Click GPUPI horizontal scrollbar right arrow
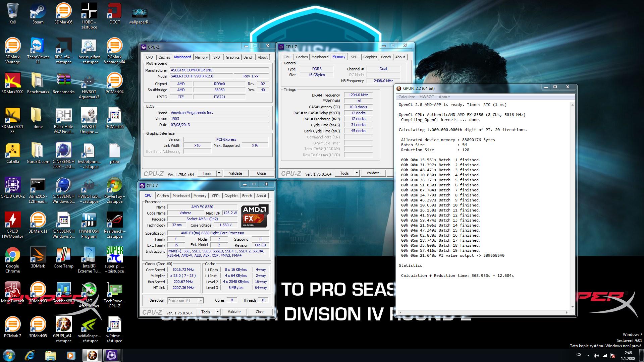 (567, 312)
